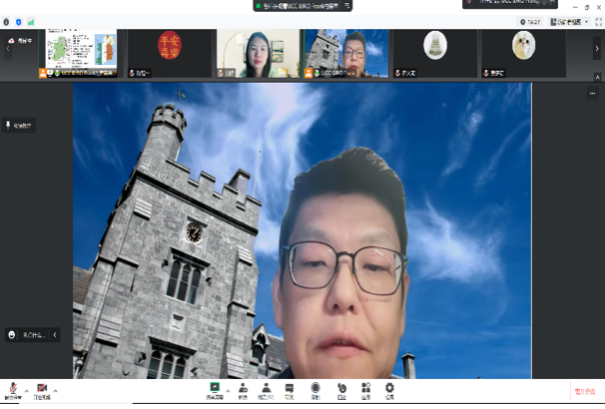Open the apps icon in toolbar
The width and height of the screenshot is (605, 409).
tap(366, 388)
